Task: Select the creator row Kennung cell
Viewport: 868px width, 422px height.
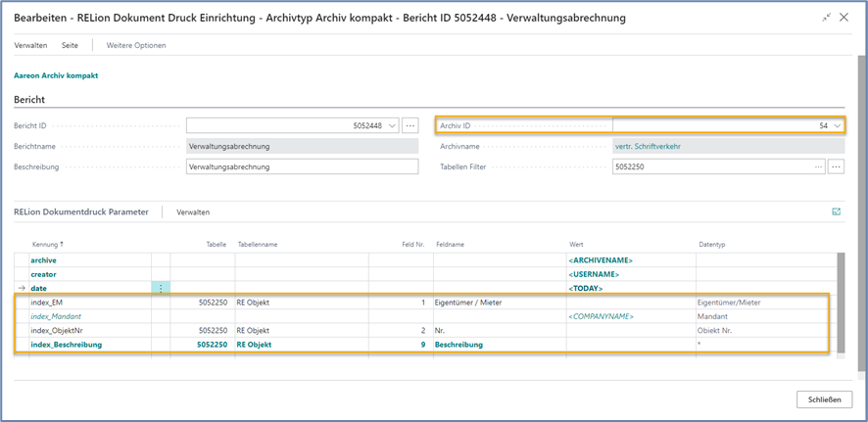Action: [x=90, y=274]
